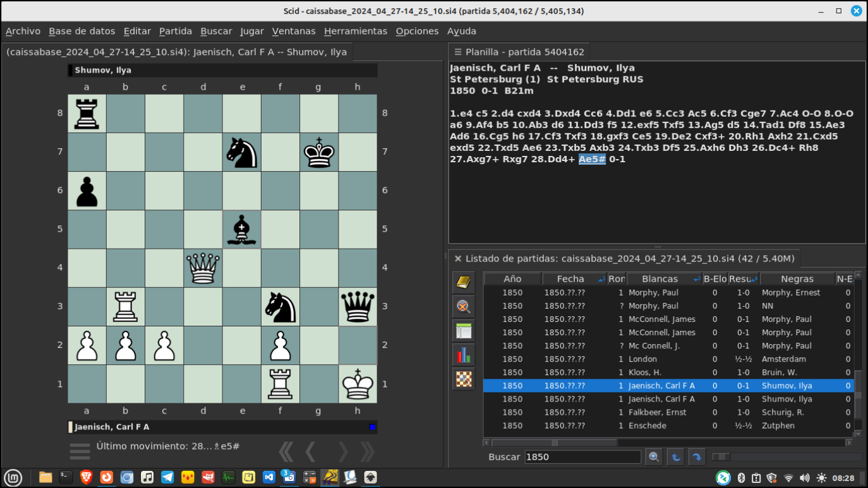Click the black bishop on e5
This screenshot has height=488, width=868.
[x=242, y=229]
